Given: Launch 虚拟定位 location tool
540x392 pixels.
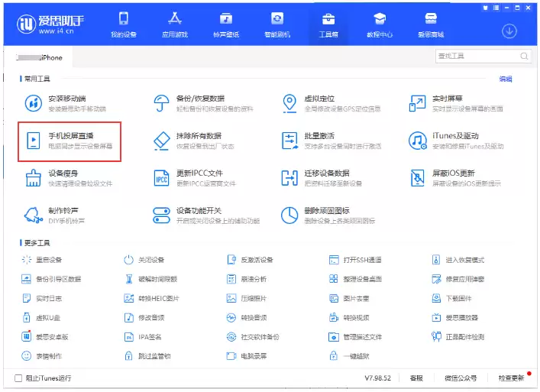Looking at the screenshot, I should coord(331,103).
